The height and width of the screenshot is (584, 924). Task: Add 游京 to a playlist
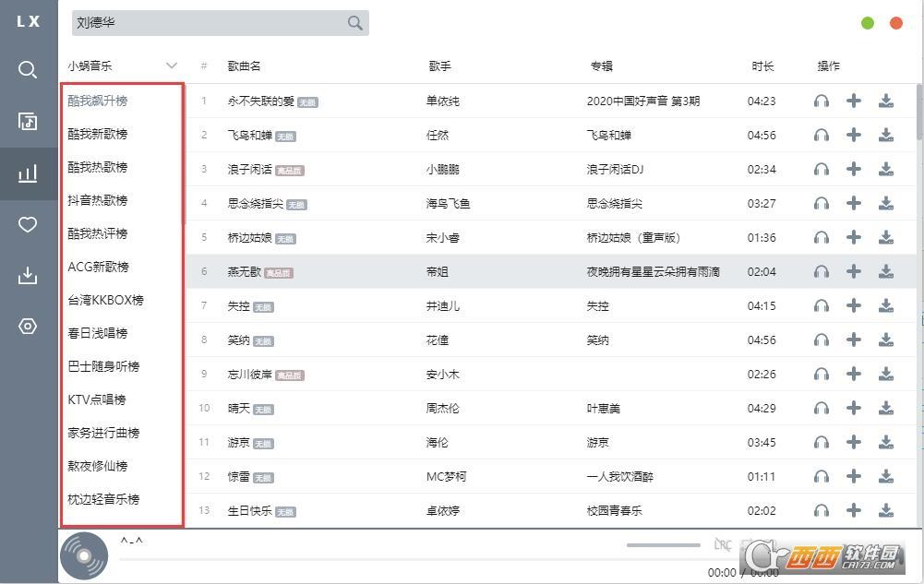(x=853, y=443)
